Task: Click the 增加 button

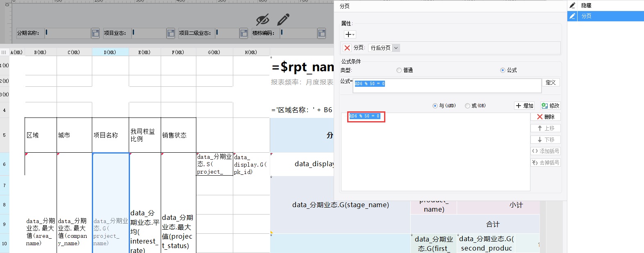Action: 525,106
